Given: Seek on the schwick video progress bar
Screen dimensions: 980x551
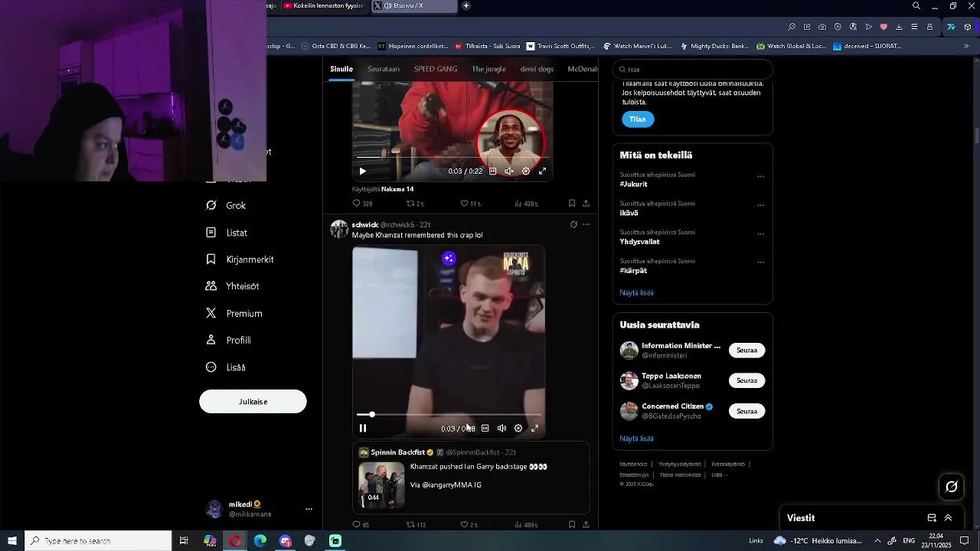Looking at the screenshot, I should (449, 415).
